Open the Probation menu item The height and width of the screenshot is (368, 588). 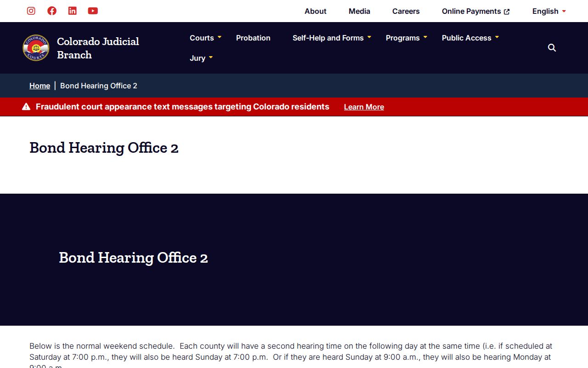[253, 38]
